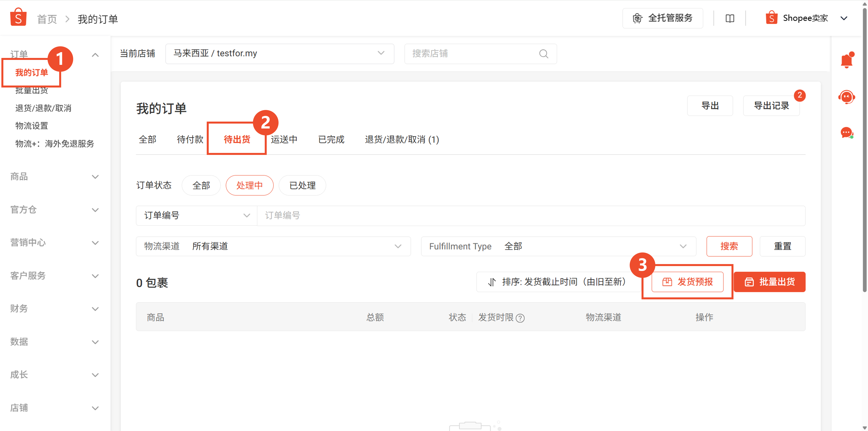Click the orange 批量出货 button
The image size is (868, 431).
tap(770, 282)
